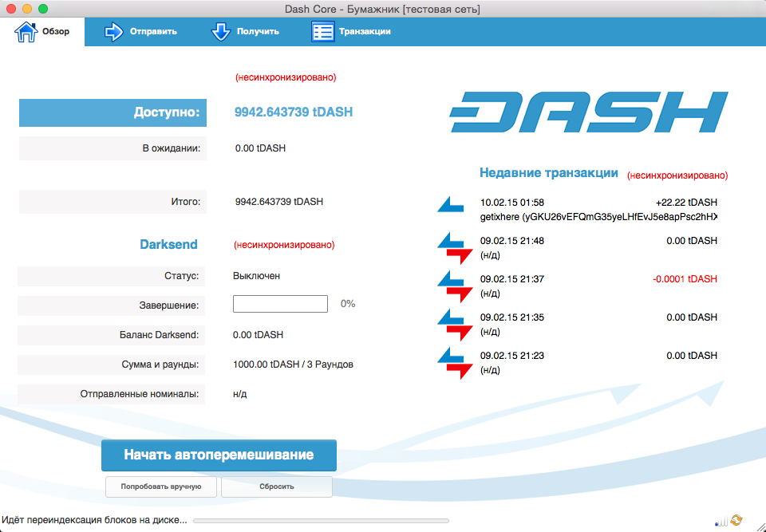Click the +22.22 tDASH amount

(686, 203)
